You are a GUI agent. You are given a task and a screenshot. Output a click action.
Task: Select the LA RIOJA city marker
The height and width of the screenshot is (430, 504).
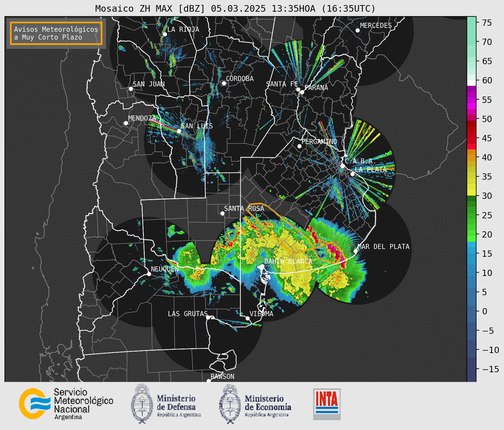pos(165,34)
